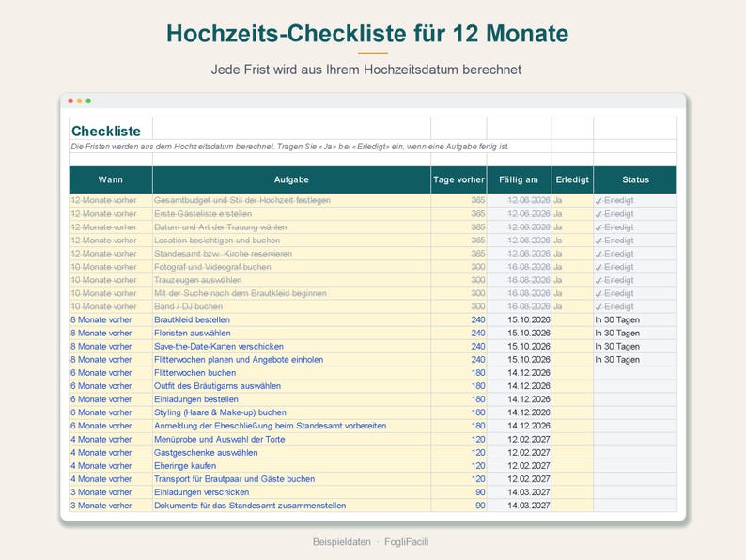Click the Wann column header
Screen dimensions: 746x560
111,179
